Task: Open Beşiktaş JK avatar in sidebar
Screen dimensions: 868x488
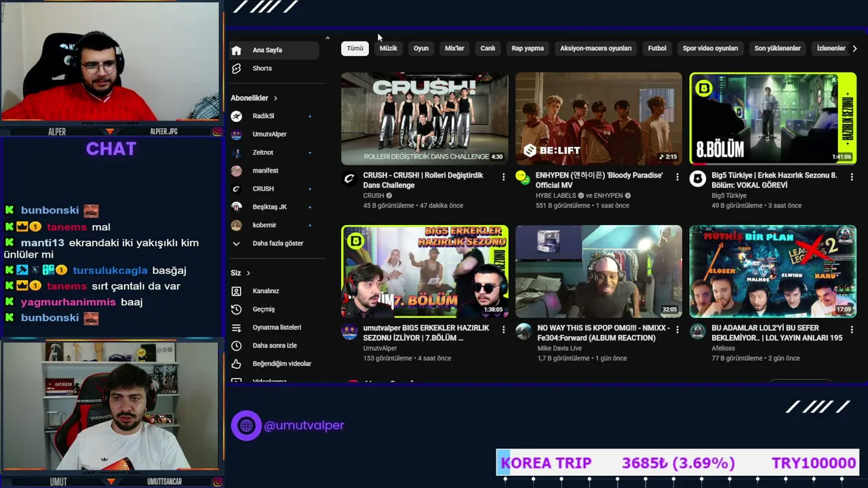Action: pos(236,207)
